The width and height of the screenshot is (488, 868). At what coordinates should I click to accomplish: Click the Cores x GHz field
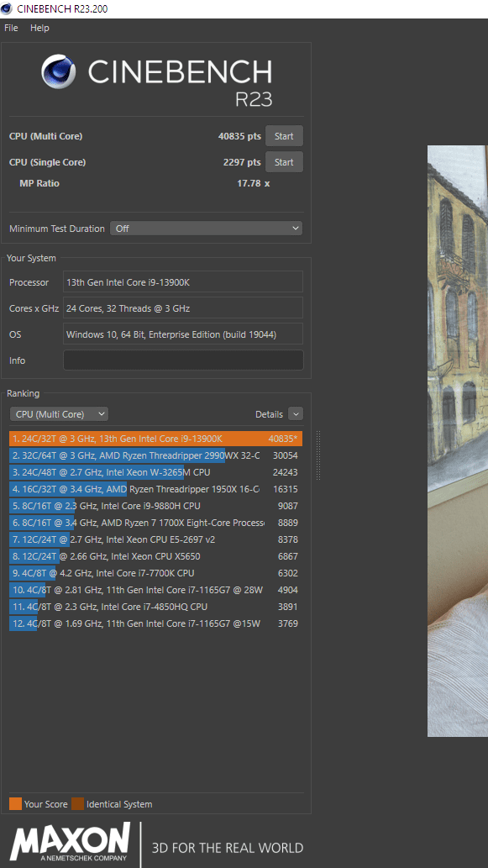click(183, 308)
